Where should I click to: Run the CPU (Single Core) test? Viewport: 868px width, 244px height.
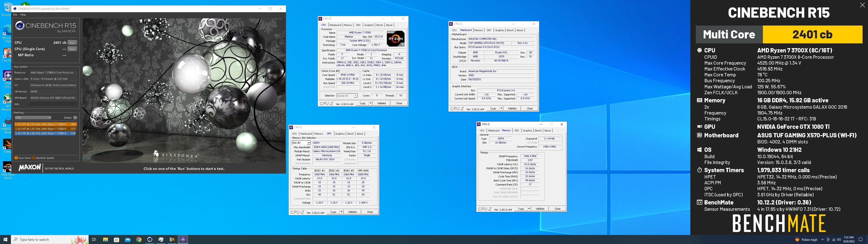72,49
